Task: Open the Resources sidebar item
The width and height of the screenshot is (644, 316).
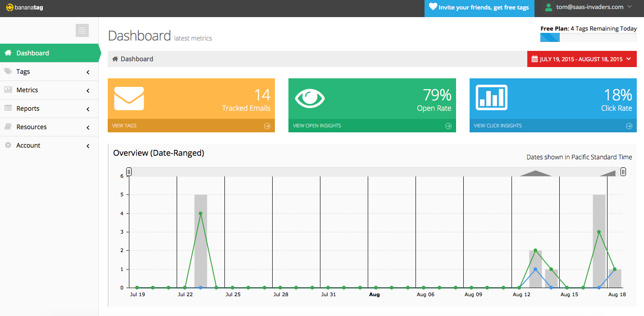Action: coord(49,127)
